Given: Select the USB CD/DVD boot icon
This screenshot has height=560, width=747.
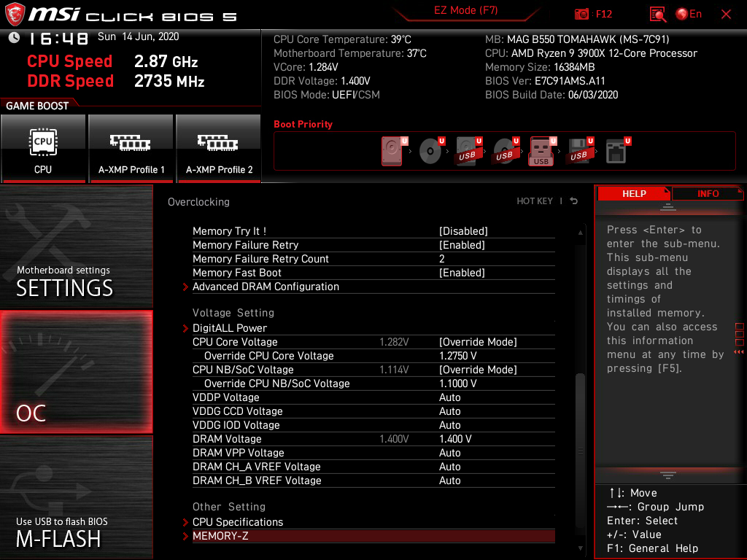Looking at the screenshot, I should click(505, 151).
